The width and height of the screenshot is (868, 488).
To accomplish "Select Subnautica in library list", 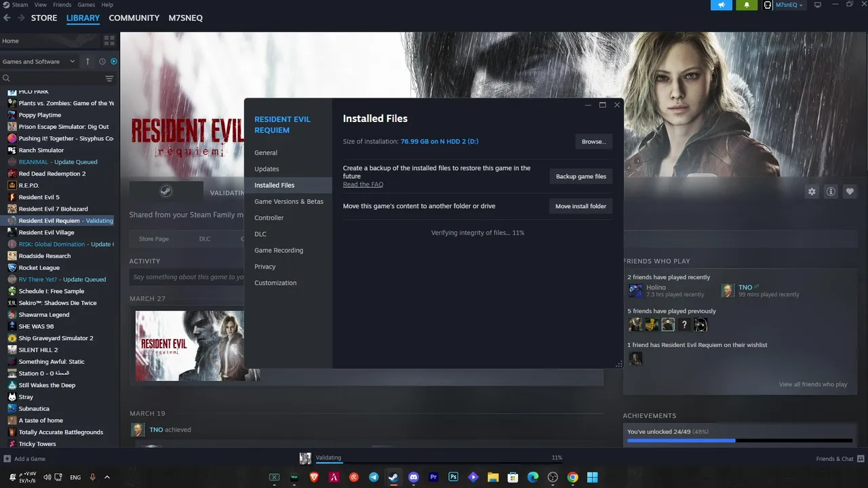I will [34, 409].
